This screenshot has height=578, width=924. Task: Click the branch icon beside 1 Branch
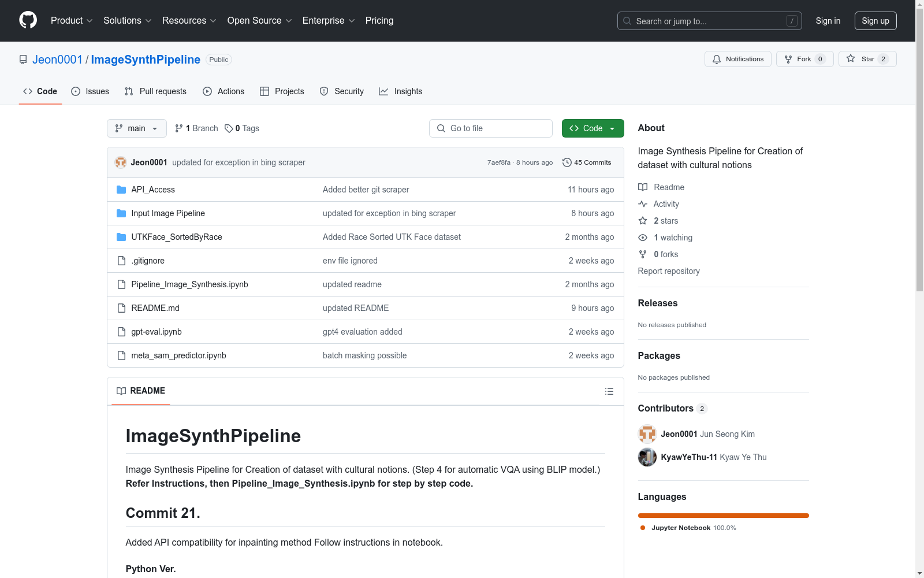pyautogui.click(x=179, y=128)
